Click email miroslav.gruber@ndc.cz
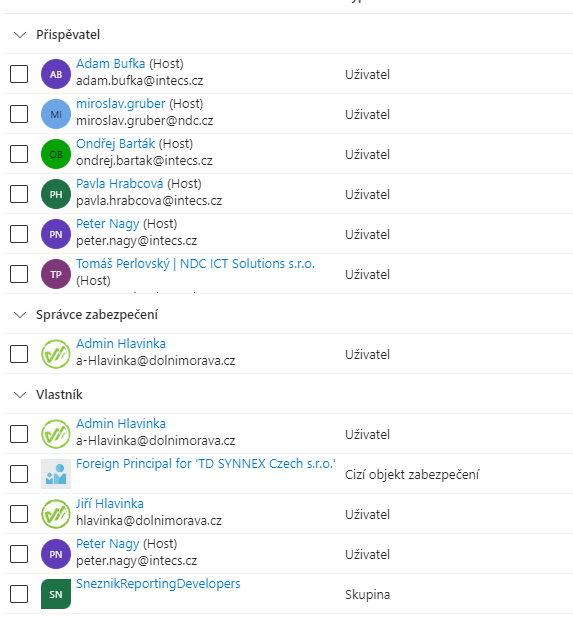Viewport: 573px width, 641px height. point(145,121)
